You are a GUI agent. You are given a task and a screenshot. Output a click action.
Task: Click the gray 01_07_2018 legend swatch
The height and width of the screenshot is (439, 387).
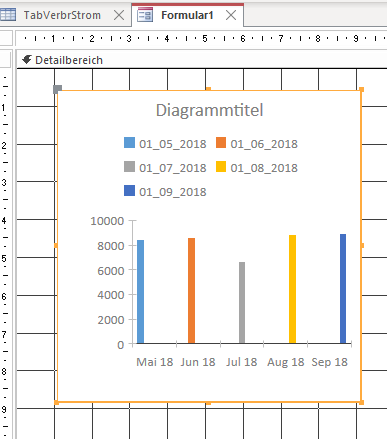coord(129,167)
